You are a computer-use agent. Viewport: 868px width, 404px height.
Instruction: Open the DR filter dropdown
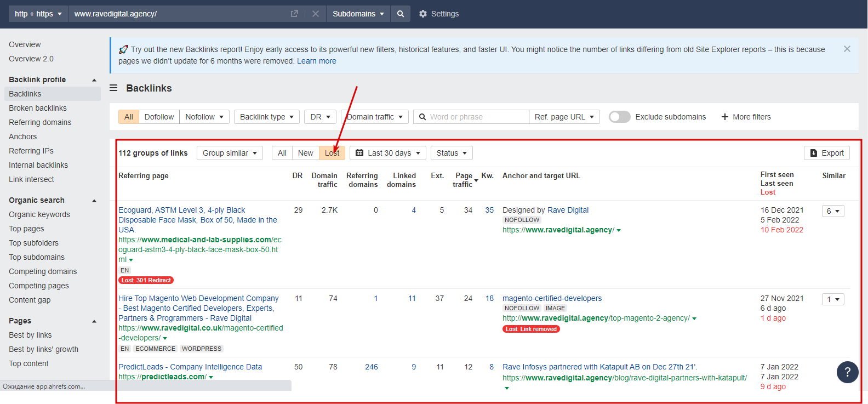click(x=320, y=117)
